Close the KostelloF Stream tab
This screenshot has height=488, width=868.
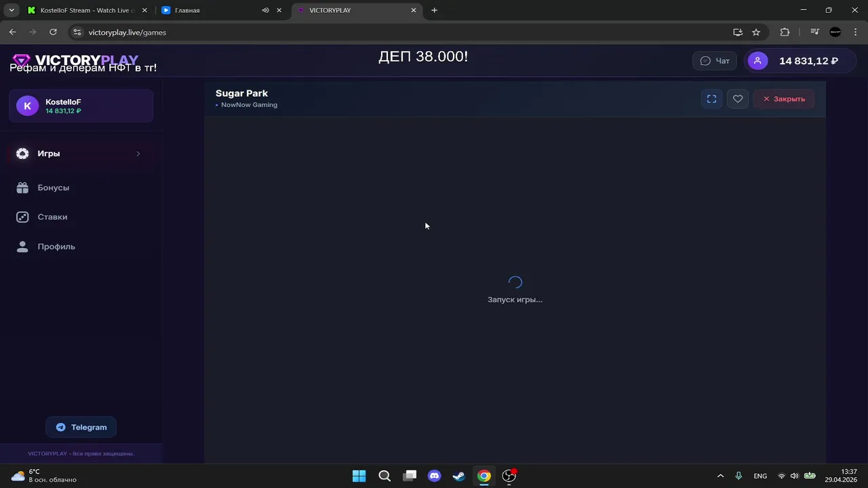pyautogui.click(x=144, y=10)
